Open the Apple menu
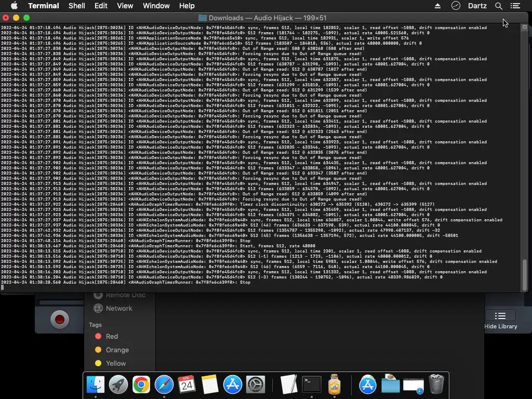 [x=14, y=6]
